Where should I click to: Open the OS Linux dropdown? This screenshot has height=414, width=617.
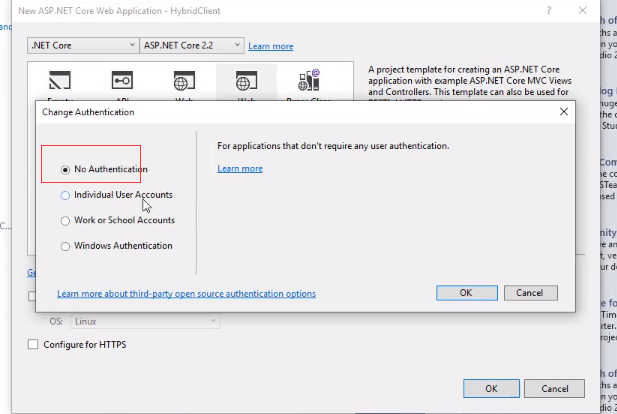pyautogui.click(x=145, y=322)
